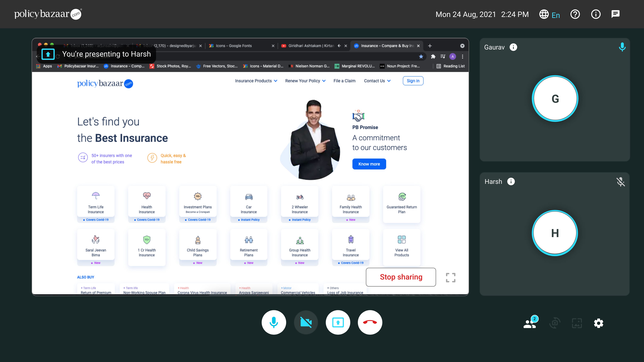The height and width of the screenshot is (362, 644).
Task: Click the fullscreen expand icon
Action: pos(451,277)
